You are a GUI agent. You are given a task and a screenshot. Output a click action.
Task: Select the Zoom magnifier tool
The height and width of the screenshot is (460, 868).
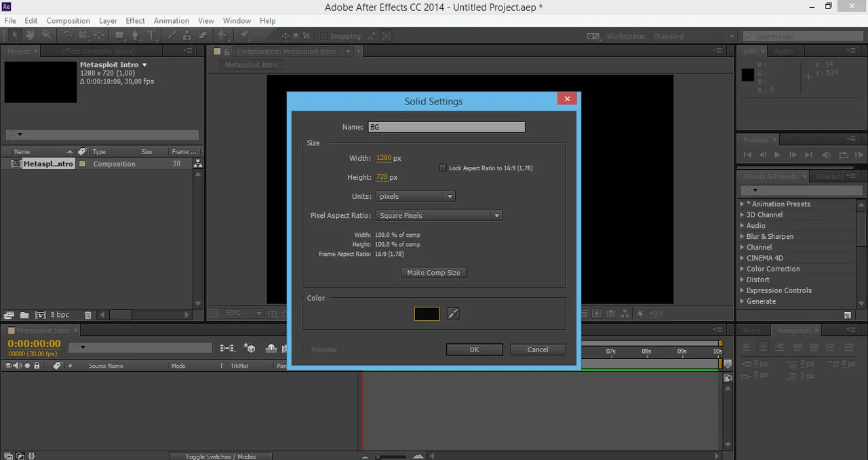point(47,35)
